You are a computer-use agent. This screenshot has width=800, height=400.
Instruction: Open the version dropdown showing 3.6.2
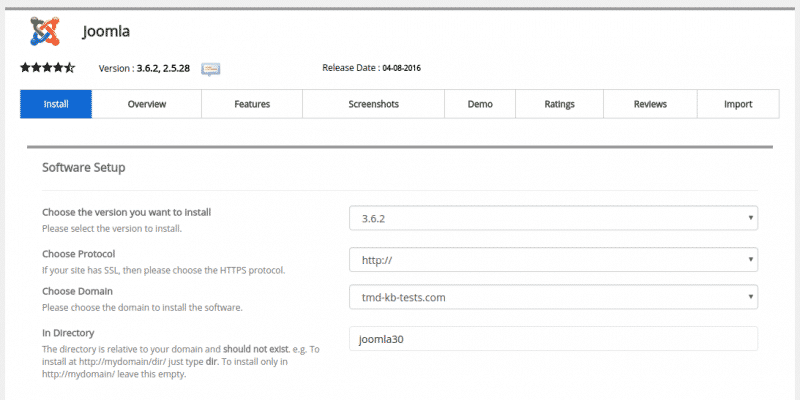554,218
